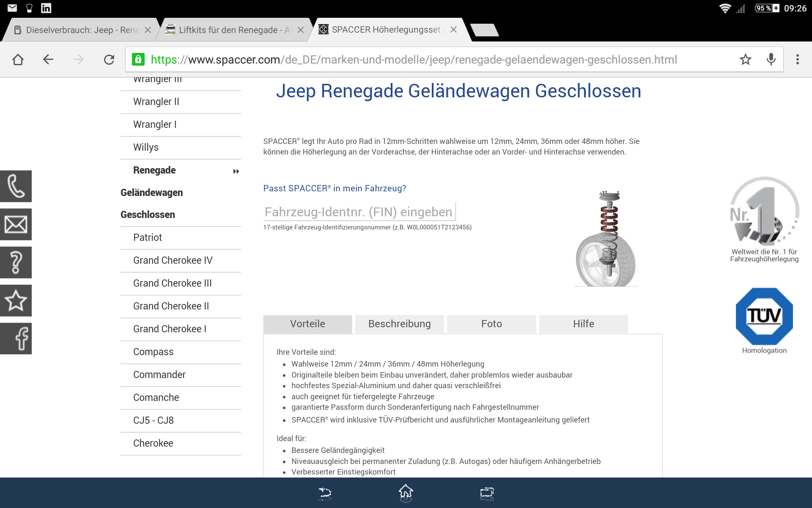Open Grand Cherokee IV model link
Image resolution: width=812 pixels, height=508 pixels.
173,260
